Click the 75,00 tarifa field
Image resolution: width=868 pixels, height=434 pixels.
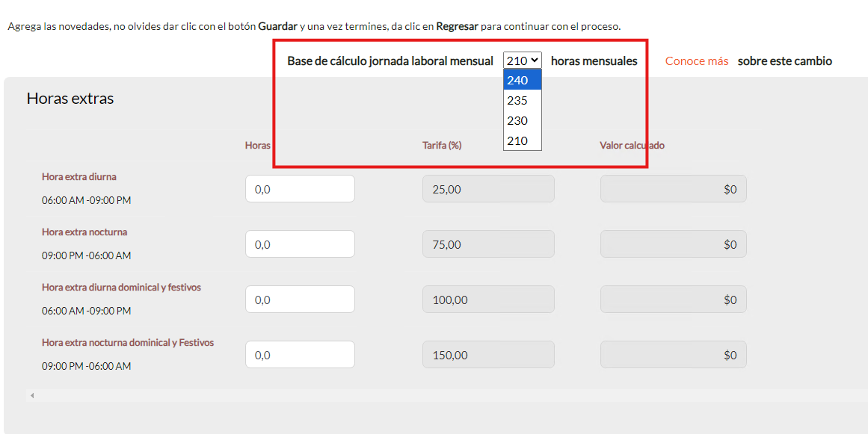pos(488,244)
